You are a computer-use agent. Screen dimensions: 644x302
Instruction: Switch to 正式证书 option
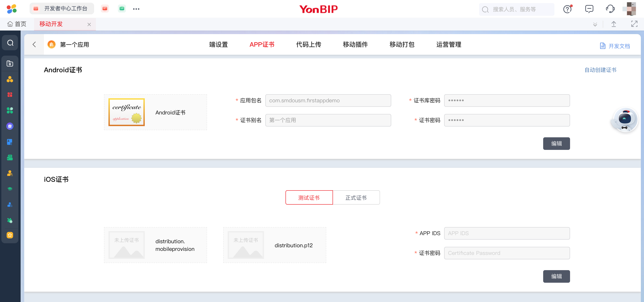click(x=356, y=198)
